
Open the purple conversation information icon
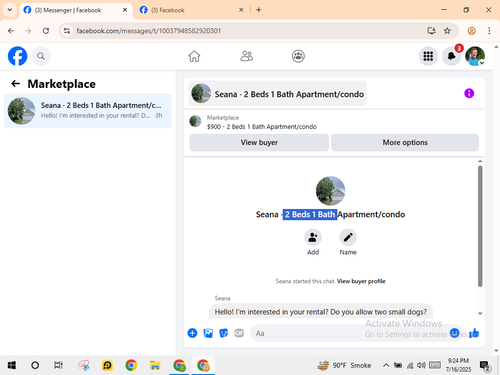pyautogui.click(x=469, y=93)
